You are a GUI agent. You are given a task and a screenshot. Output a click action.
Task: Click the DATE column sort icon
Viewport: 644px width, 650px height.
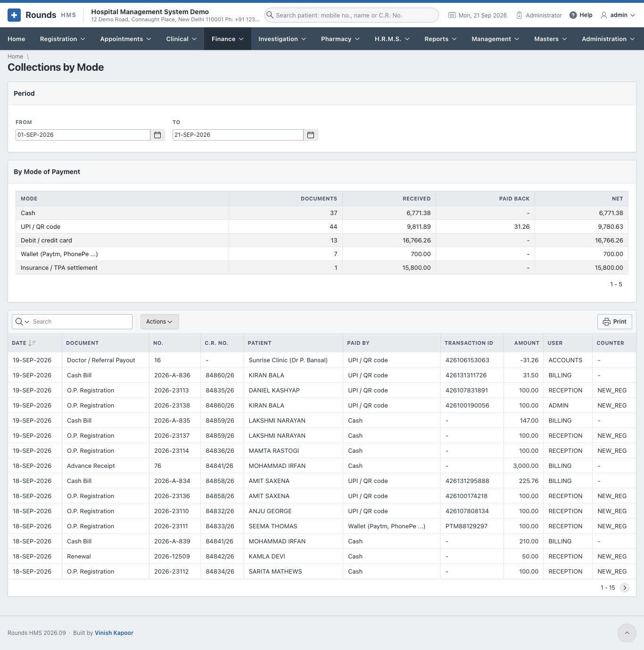(32, 343)
